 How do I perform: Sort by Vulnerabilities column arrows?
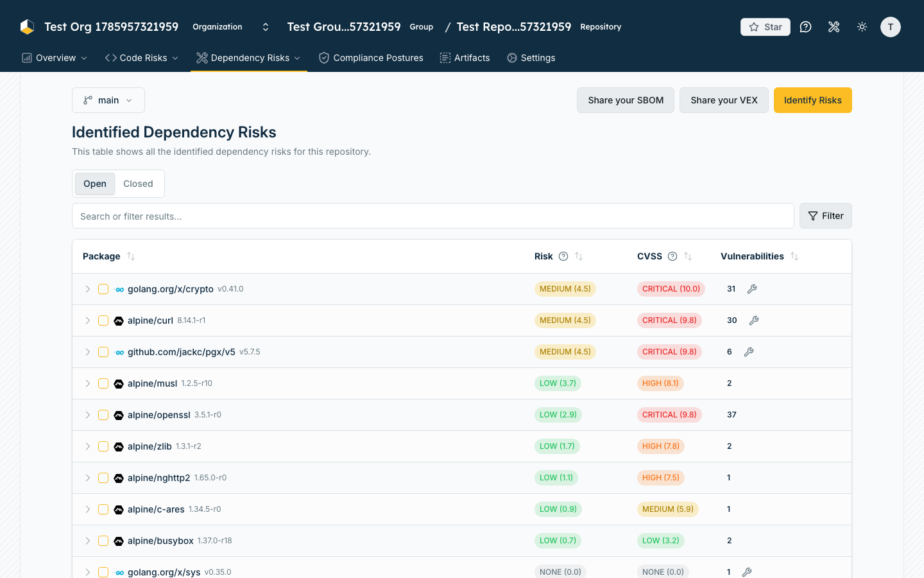pyautogui.click(x=794, y=256)
